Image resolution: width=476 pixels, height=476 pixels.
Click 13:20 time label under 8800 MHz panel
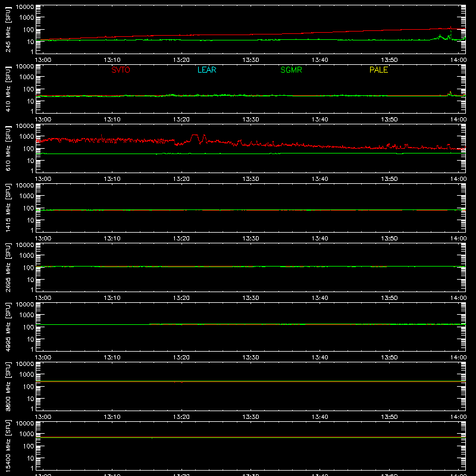point(181,417)
